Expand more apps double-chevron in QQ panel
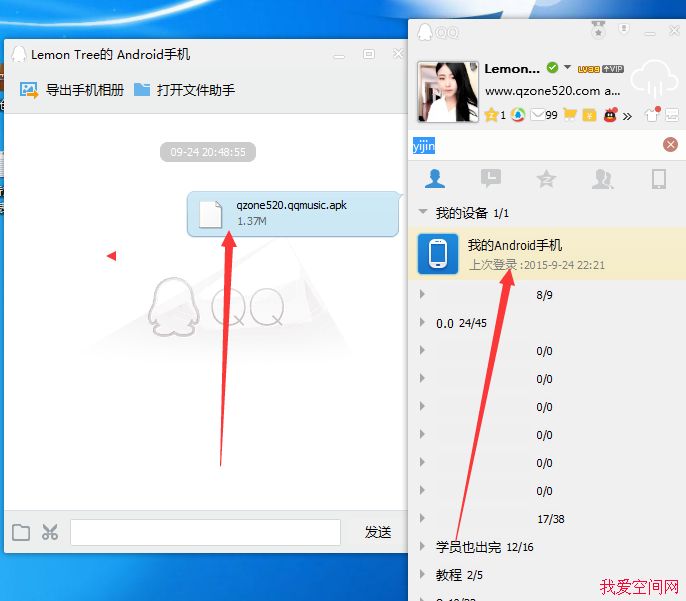The width and height of the screenshot is (686, 601). pyautogui.click(x=627, y=116)
